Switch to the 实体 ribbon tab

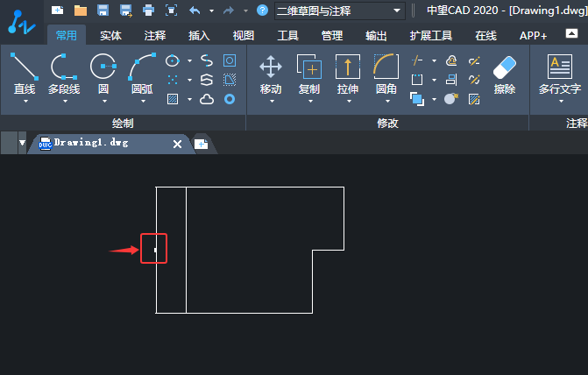(110, 36)
